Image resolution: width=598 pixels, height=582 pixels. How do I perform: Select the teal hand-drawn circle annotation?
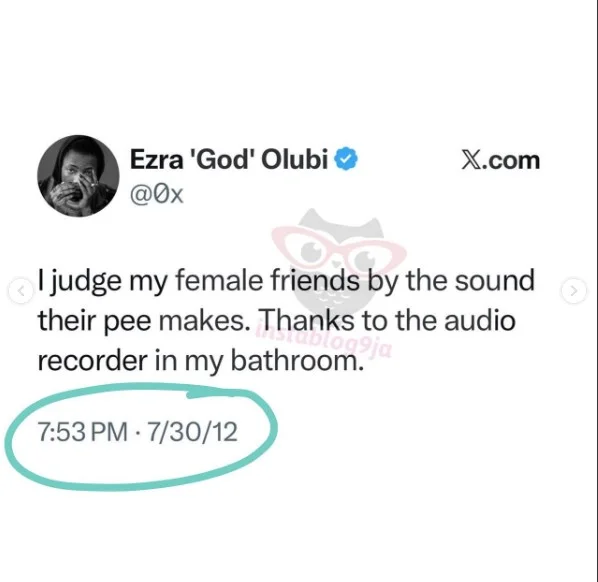[141, 437]
